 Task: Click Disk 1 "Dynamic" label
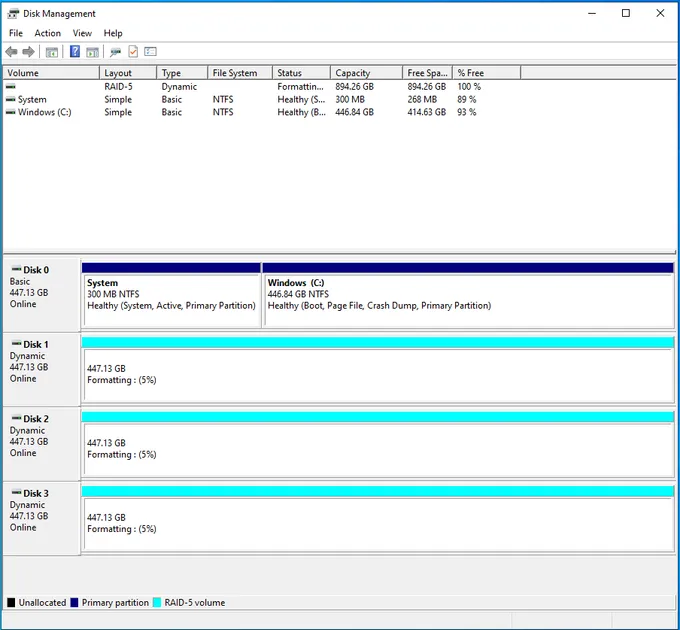[x=27, y=356]
